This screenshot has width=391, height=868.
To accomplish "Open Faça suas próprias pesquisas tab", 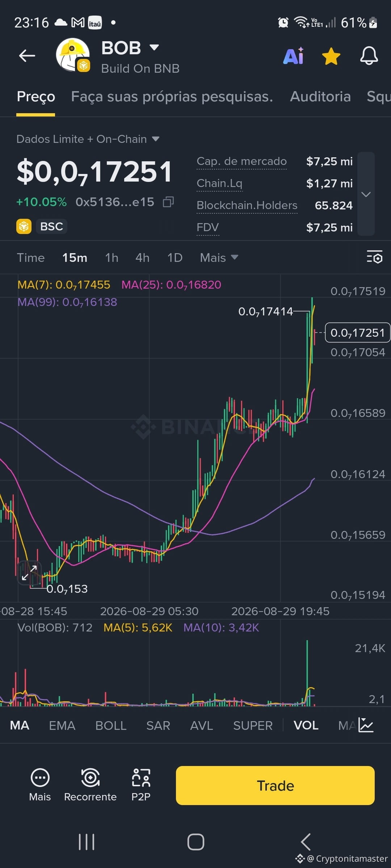I will tap(172, 97).
